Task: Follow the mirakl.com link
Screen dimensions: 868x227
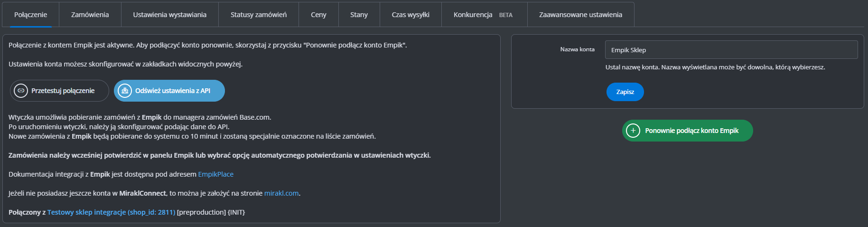Action: 281,193
